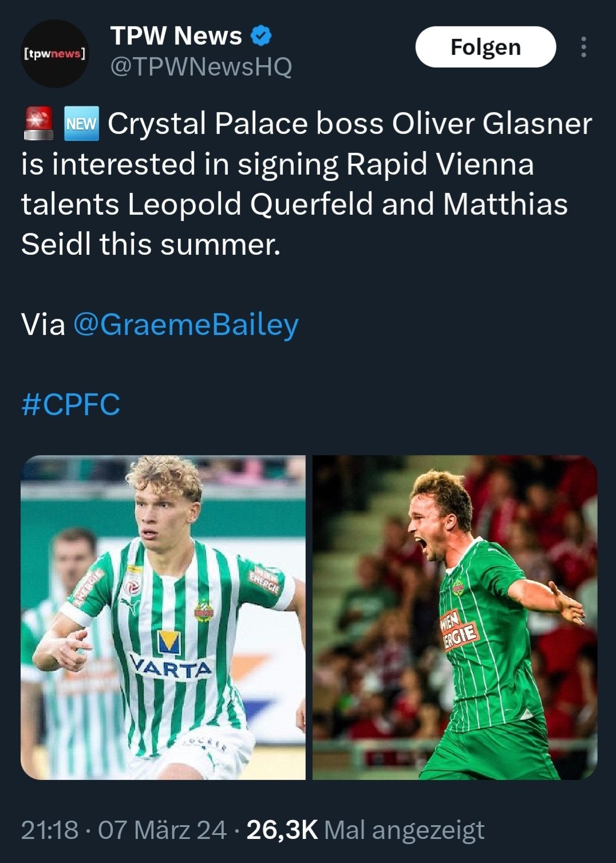This screenshot has height=863, width=616.
Task: Click the Folgen follow button
Action: point(485,47)
